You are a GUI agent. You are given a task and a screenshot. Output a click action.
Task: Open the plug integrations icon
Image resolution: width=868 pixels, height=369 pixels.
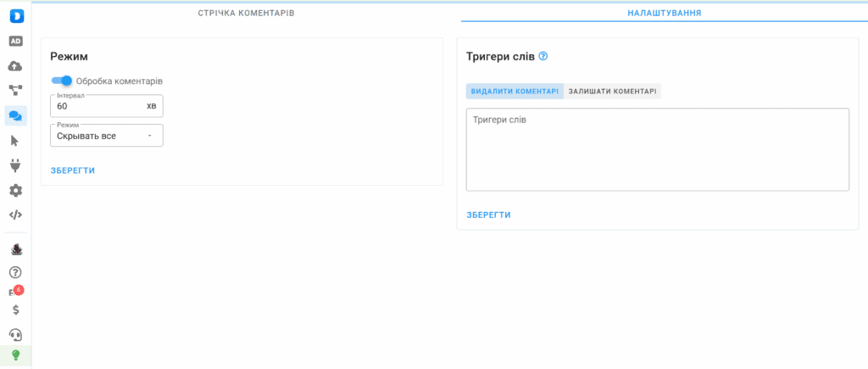[x=15, y=165]
